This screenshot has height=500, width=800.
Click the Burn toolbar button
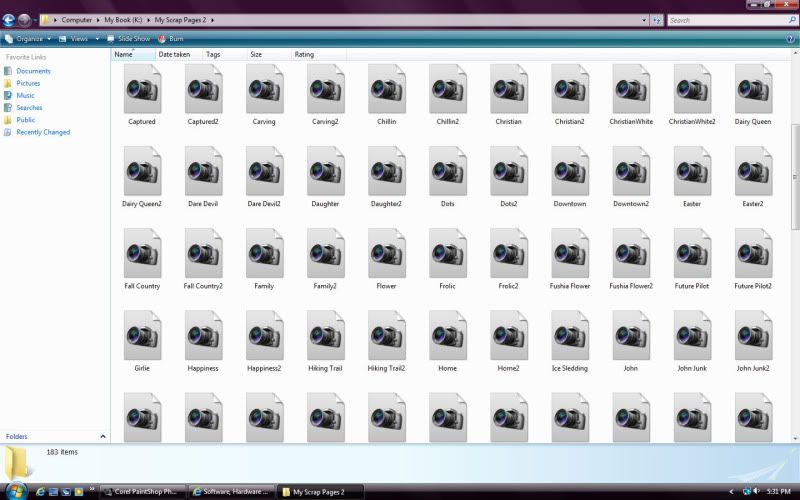click(170, 38)
